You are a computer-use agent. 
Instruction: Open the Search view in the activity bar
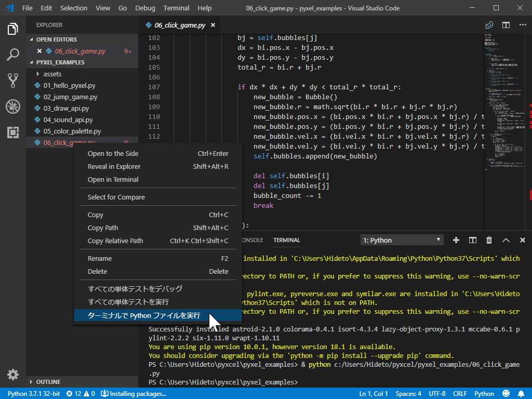pos(12,55)
